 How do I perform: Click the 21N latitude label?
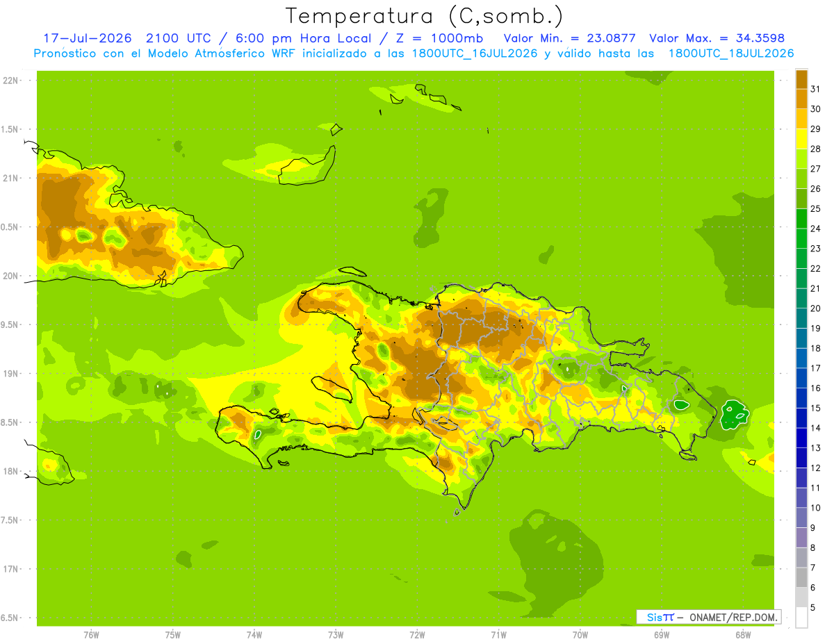coord(10,178)
